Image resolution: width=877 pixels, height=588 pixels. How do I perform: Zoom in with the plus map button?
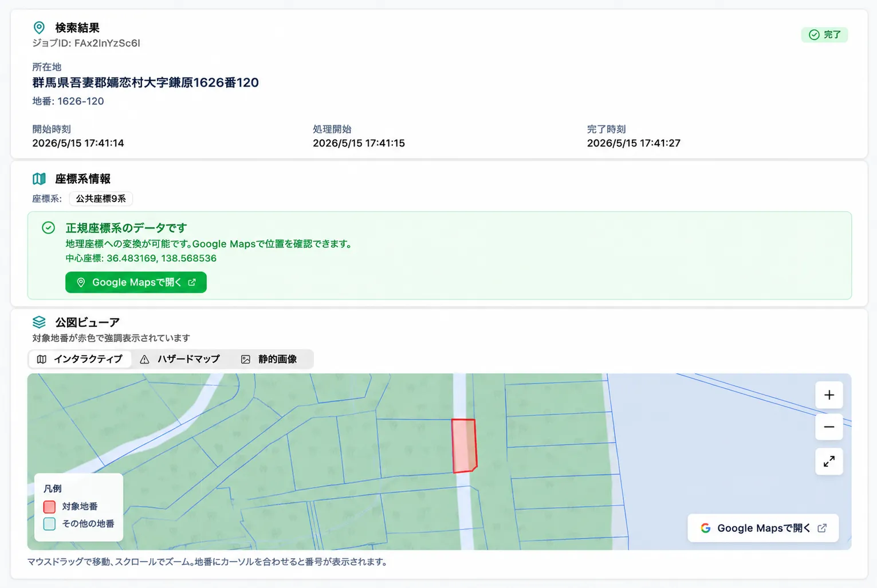[829, 395]
